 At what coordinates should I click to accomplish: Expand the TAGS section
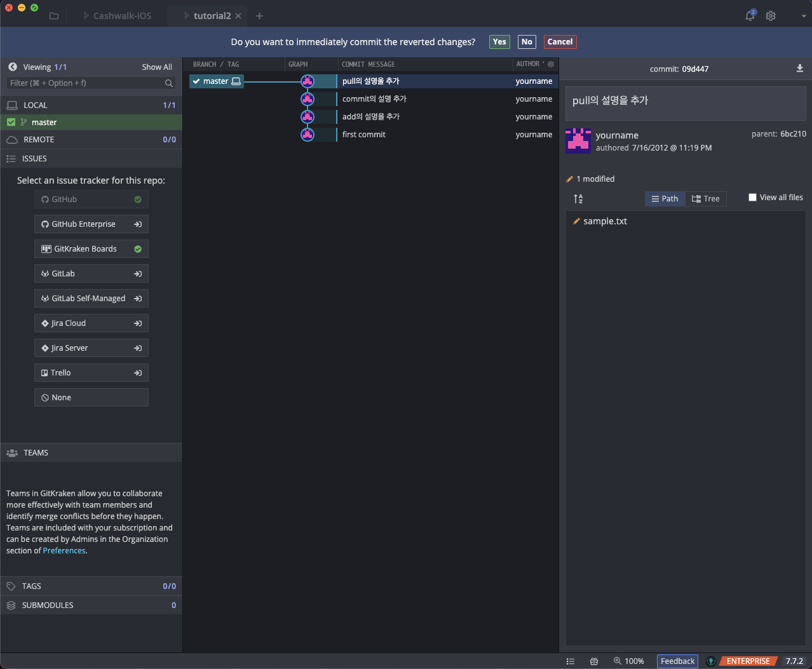coord(32,586)
